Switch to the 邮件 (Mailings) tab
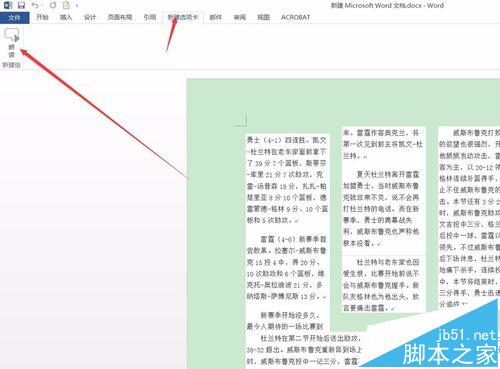 tap(216, 17)
